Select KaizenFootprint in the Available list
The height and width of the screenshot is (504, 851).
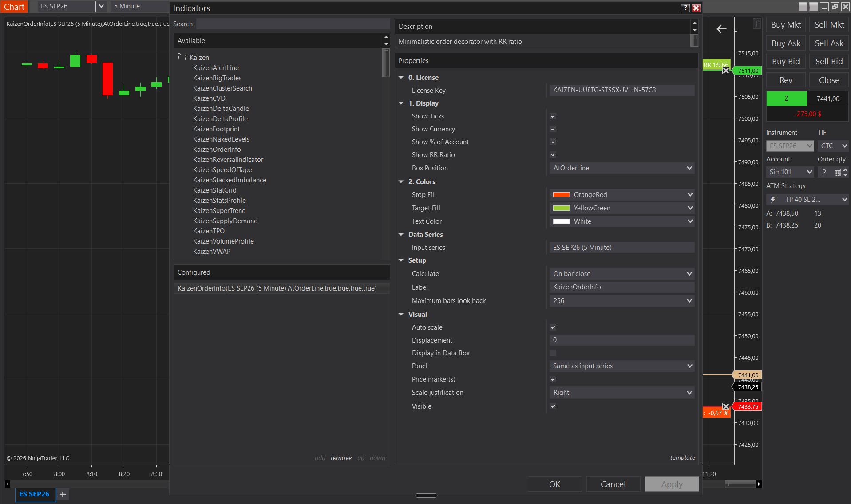point(216,129)
